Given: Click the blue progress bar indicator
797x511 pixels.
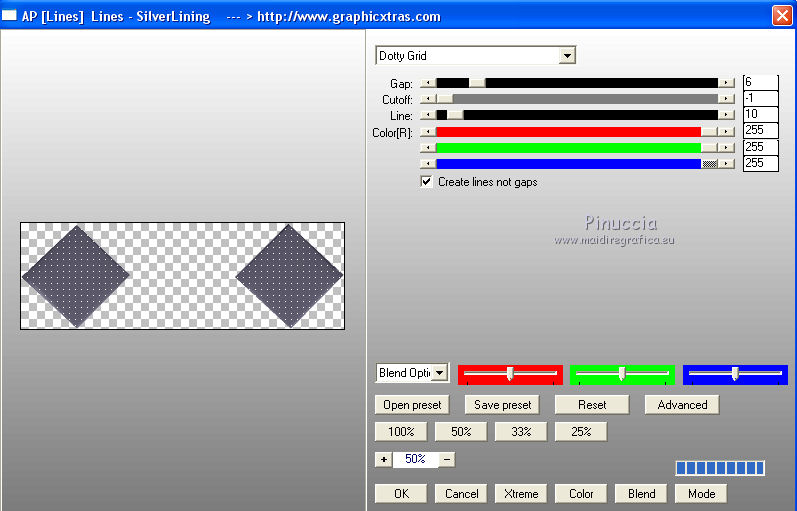Looking at the screenshot, I should (720, 468).
